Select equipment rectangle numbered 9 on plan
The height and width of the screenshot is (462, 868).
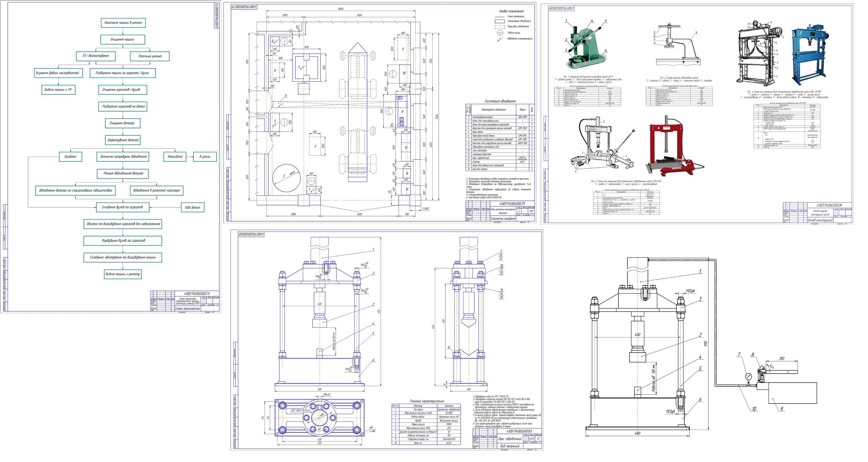click(403, 49)
